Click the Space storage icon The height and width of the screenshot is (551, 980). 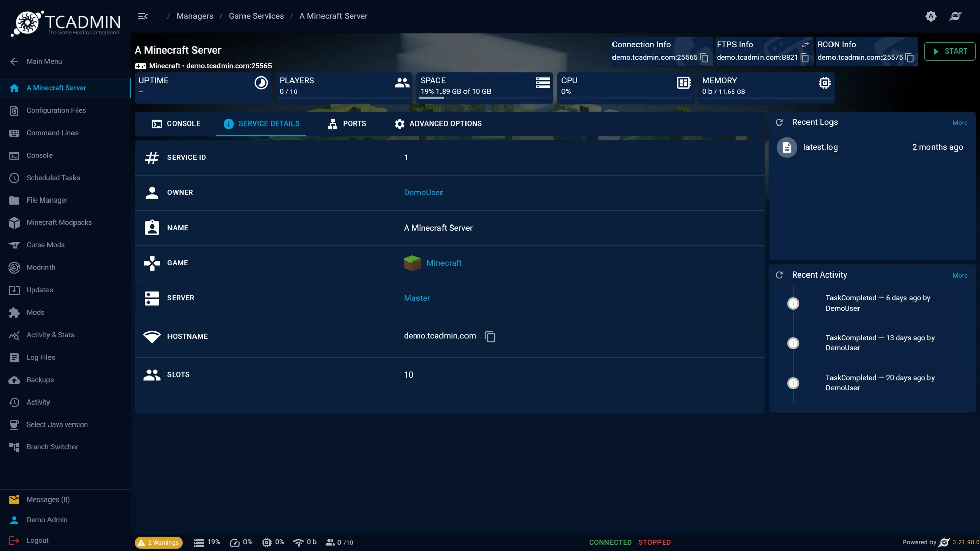pos(543,83)
